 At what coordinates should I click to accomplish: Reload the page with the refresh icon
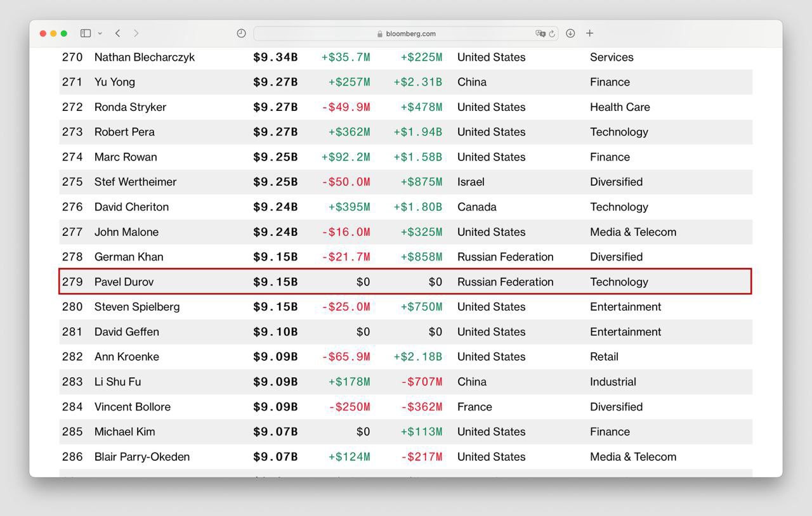pos(552,34)
